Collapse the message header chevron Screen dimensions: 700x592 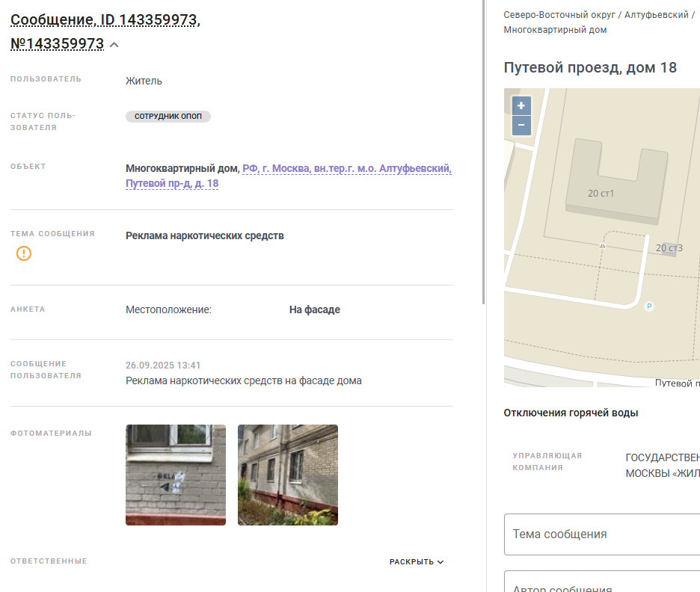[x=114, y=45]
